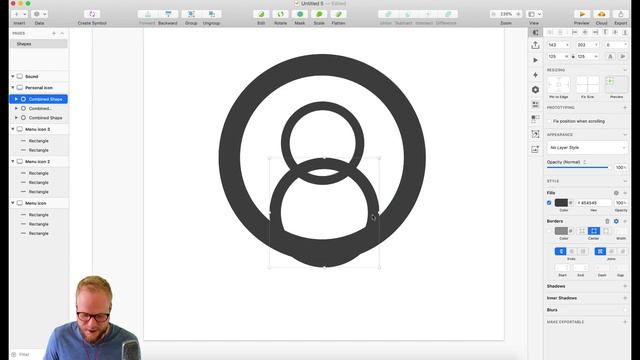Ungroup the selected layers
This screenshot has width=640, height=360.
[x=211, y=14]
